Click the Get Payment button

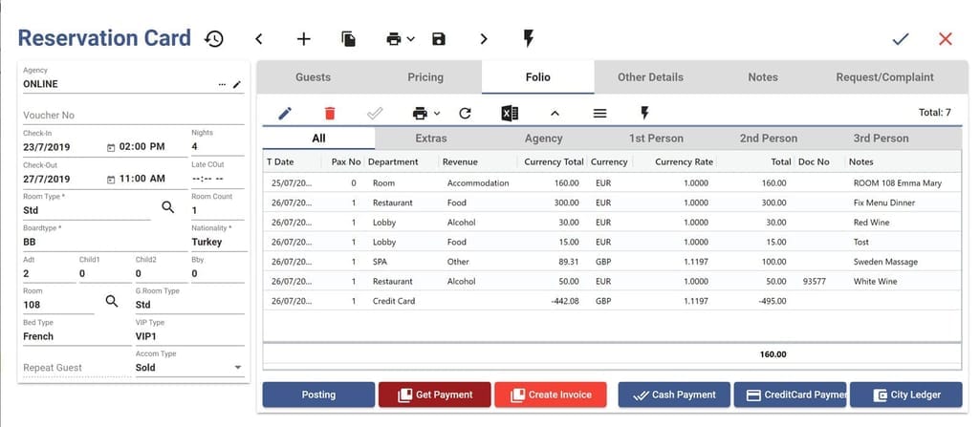(435, 395)
